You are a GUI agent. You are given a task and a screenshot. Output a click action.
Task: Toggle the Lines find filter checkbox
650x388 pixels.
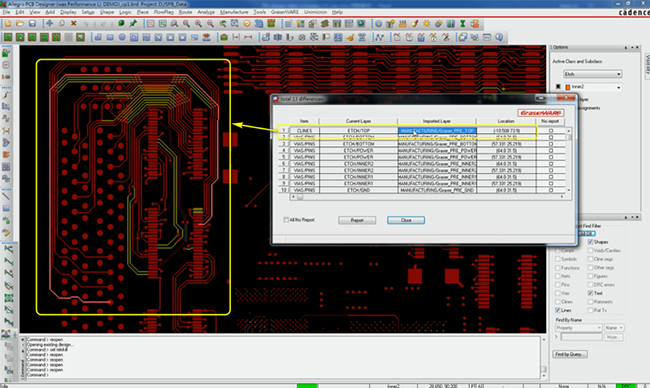558,310
